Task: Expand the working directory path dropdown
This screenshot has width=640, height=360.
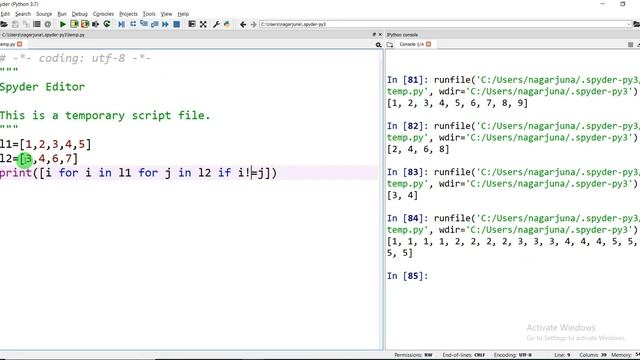Action: click(x=629, y=24)
